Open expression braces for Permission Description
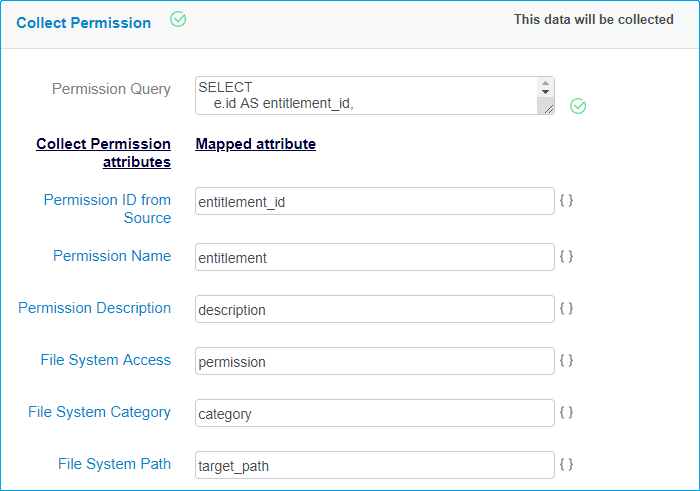Screen dimensions: 700x491 pos(566,308)
